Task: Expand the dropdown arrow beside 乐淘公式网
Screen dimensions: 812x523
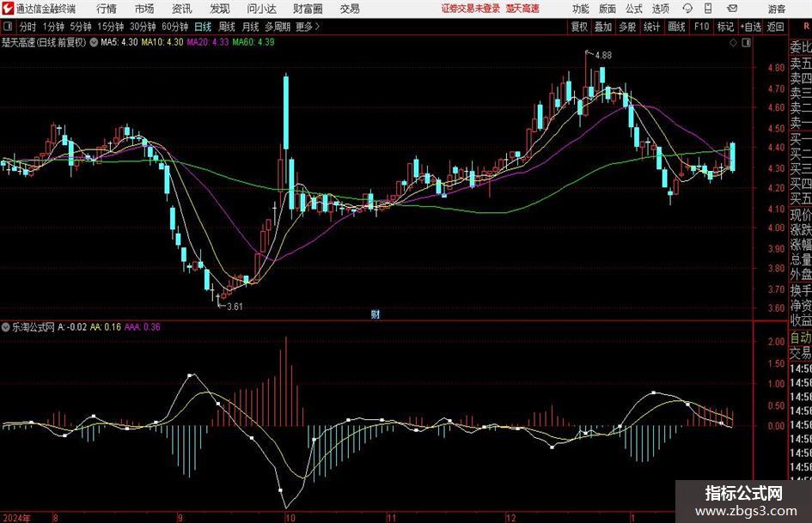Action: point(6,327)
